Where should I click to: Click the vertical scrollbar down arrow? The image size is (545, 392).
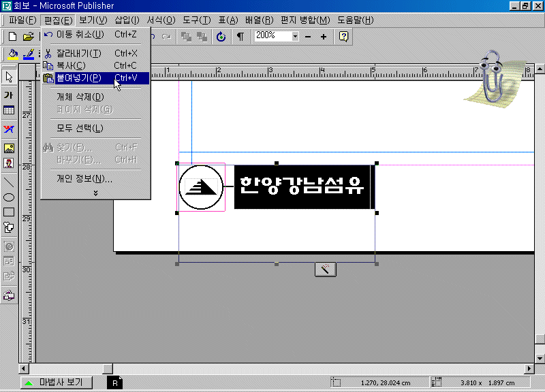pos(540,359)
